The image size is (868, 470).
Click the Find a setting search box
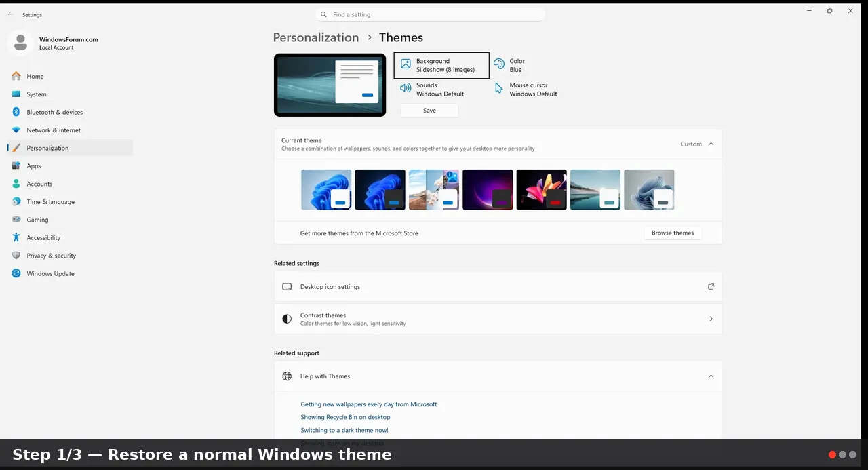(x=431, y=14)
